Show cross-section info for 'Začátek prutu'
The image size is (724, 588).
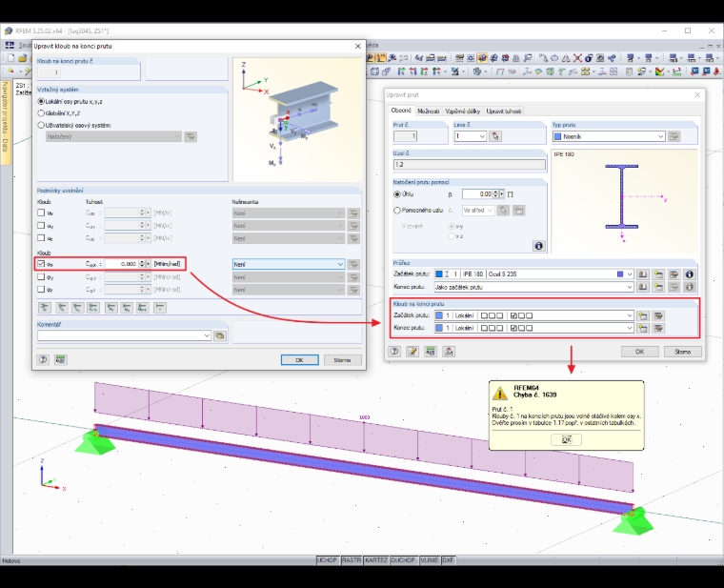tap(690, 274)
